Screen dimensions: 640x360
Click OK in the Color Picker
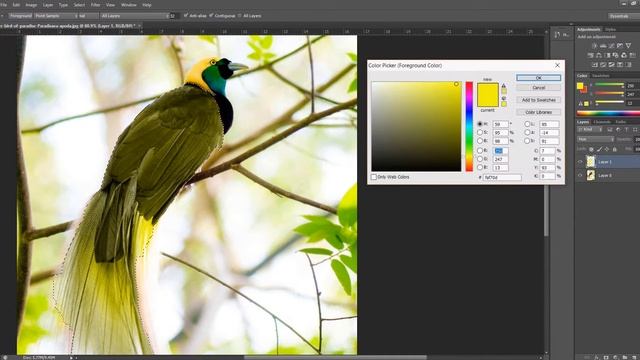click(538, 78)
